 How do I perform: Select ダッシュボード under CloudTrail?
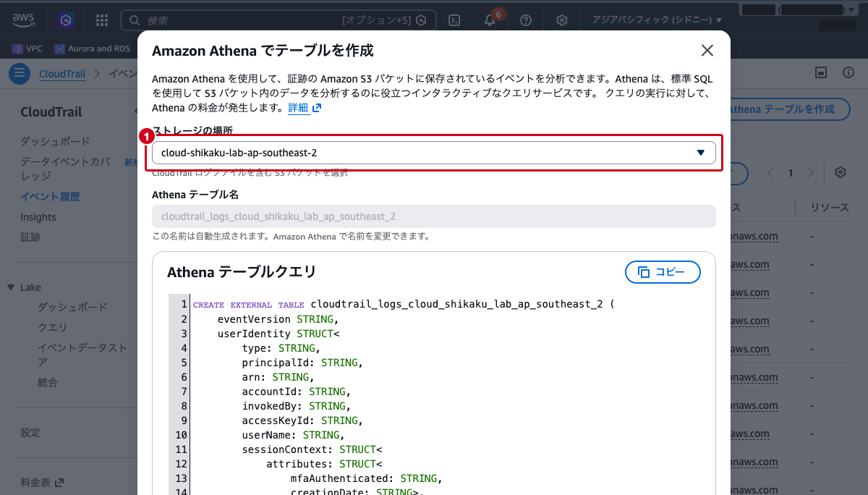coord(55,141)
